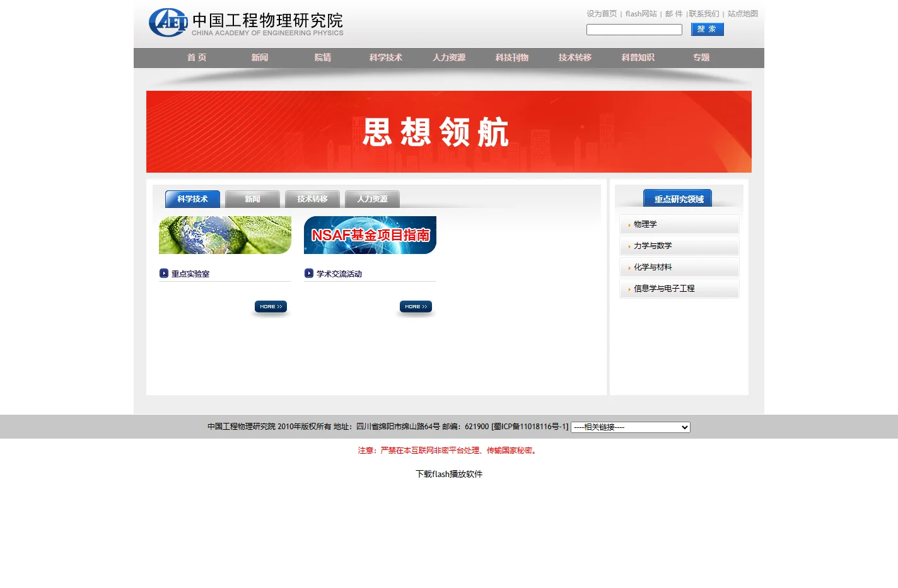The image size is (898, 588).
Task: Click 下载flash播放软件 link
Action: (x=449, y=474)
